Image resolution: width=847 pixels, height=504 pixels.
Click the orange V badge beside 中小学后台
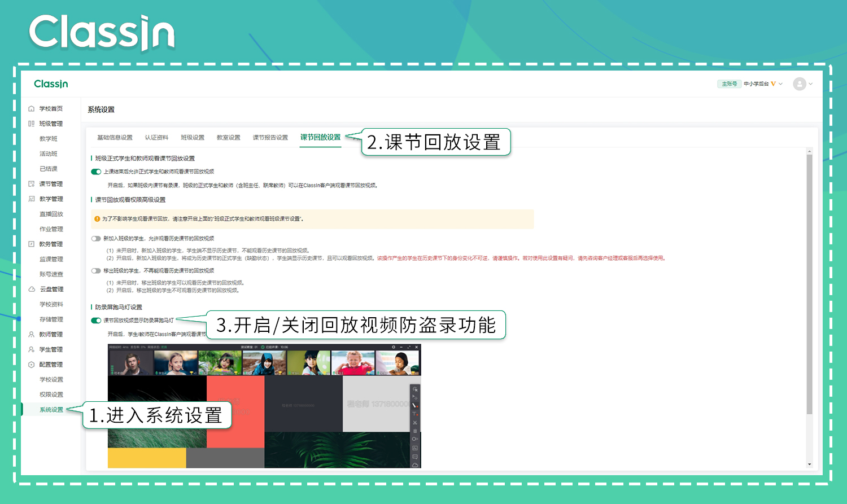[773, 84]
